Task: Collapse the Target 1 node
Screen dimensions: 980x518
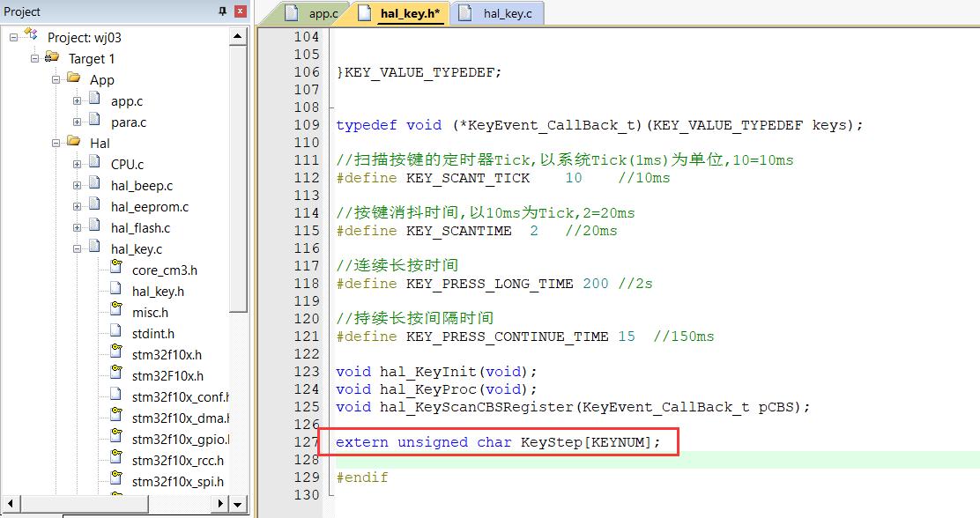Action: [x=34, y=59]
